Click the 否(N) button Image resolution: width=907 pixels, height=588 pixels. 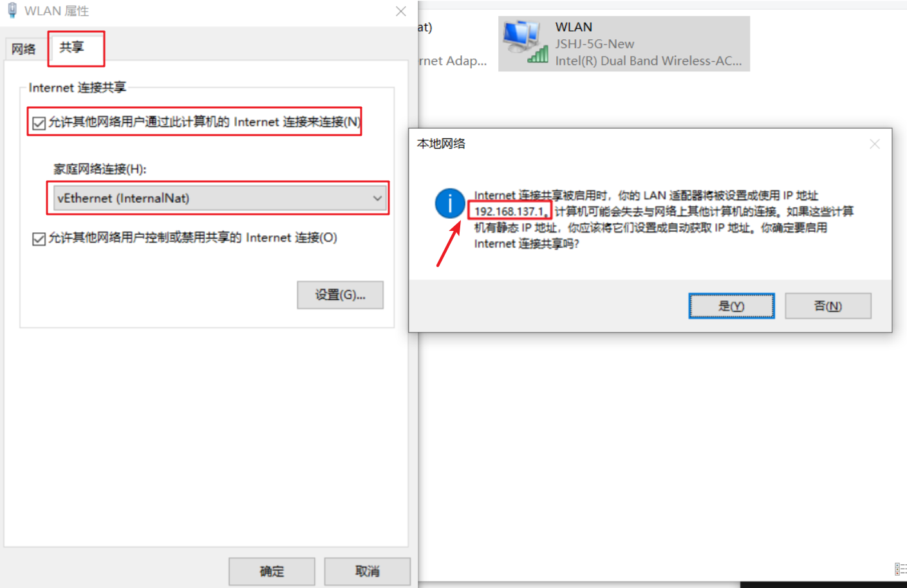(828, 306)
